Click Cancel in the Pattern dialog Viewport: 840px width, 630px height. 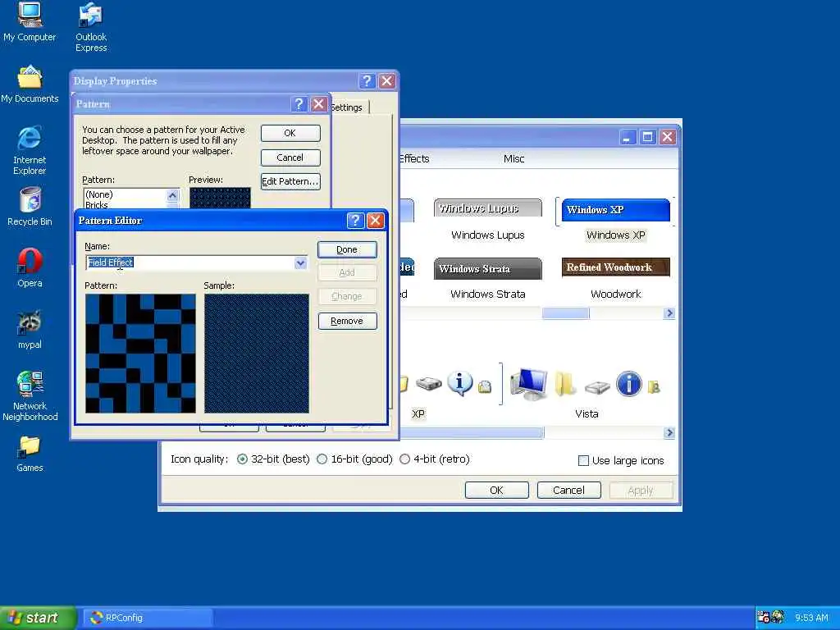point(290,157)
